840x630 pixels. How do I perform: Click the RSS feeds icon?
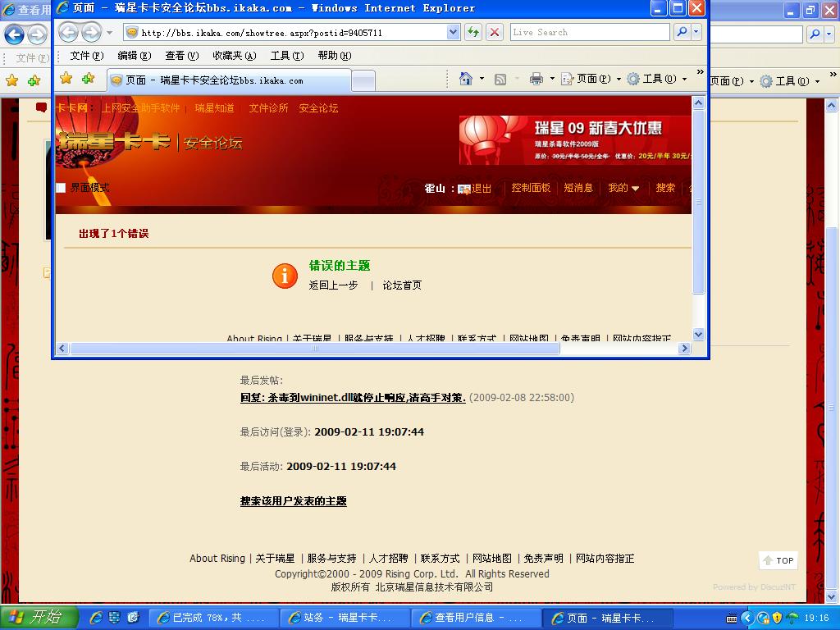coord(500,80)
